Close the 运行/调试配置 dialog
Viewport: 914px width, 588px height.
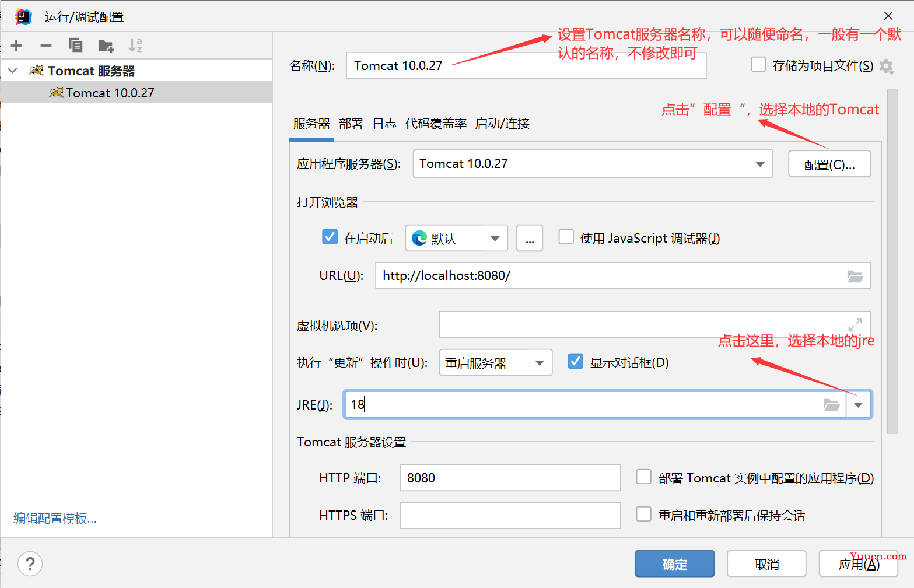pyautogui.click(x=888, y=16)
